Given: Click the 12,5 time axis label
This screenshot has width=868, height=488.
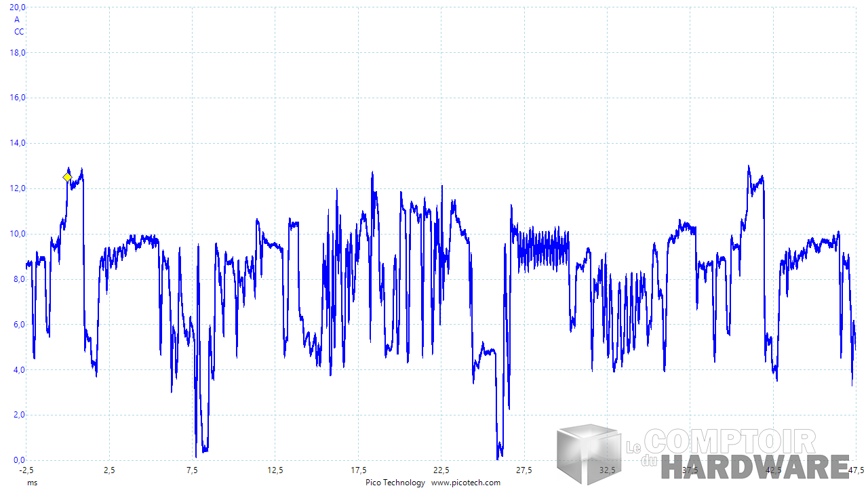Looking at the screenshot, I should (x=275, y=470).
